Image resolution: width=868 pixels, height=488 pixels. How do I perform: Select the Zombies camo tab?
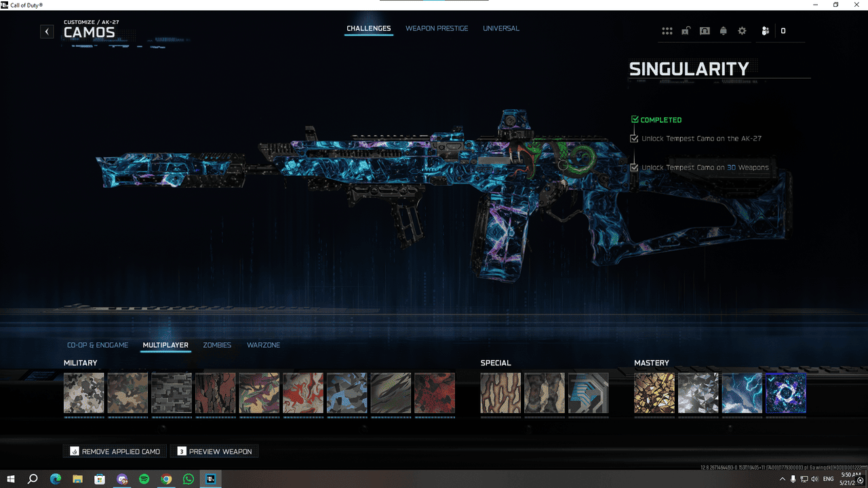coord(217,345)
